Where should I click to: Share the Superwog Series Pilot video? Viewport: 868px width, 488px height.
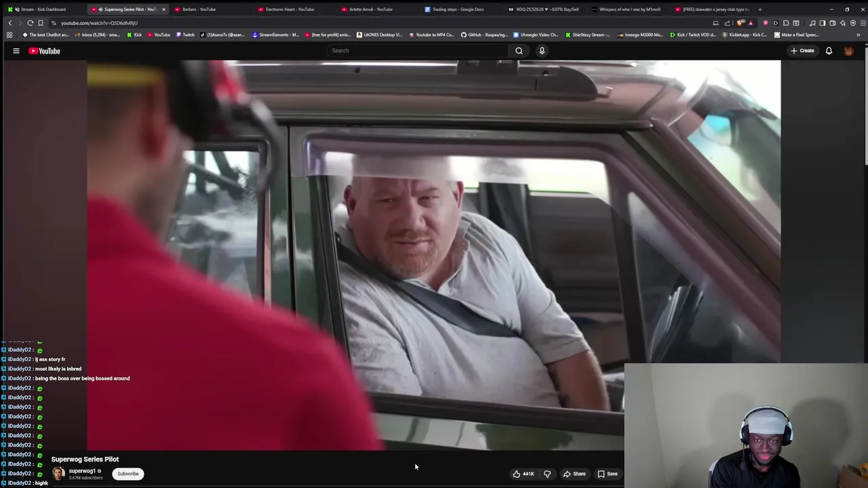[x=574, y=474]
